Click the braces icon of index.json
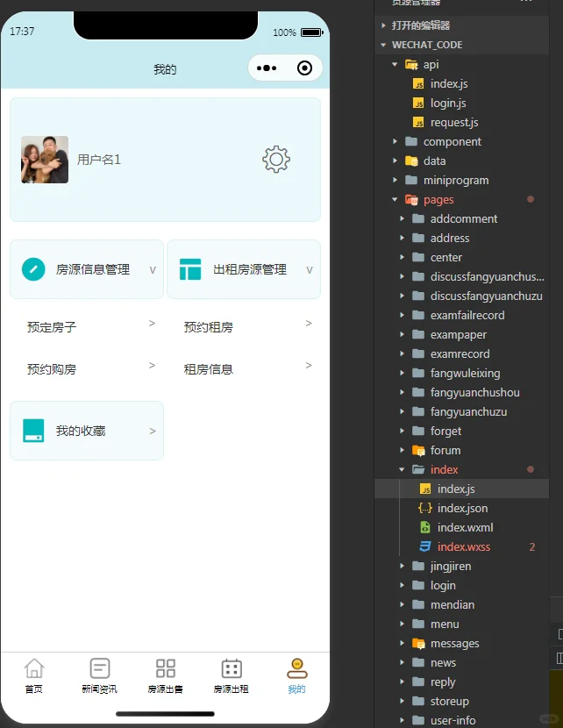The width and height of the screenshot is (563, 728). 425,508
